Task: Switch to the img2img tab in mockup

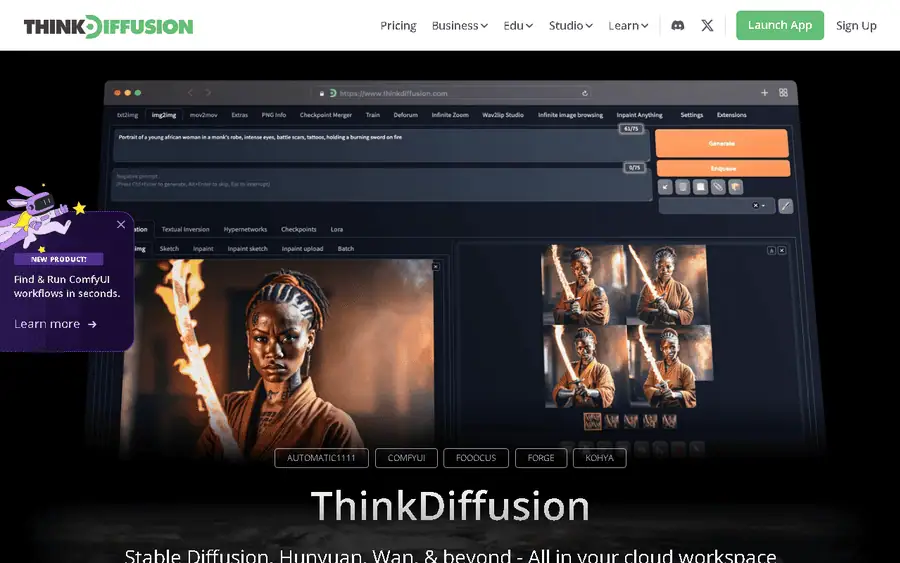Action: [x=164, y=115]
